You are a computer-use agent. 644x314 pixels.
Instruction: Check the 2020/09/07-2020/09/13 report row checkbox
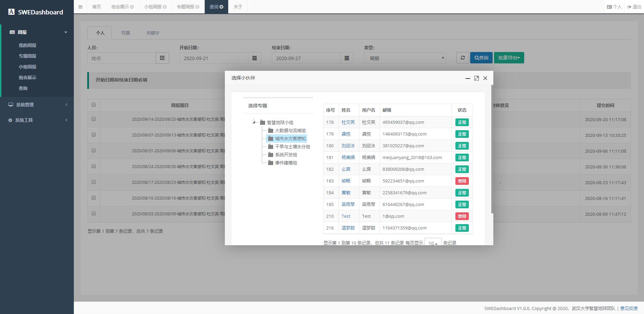(94, 135)
